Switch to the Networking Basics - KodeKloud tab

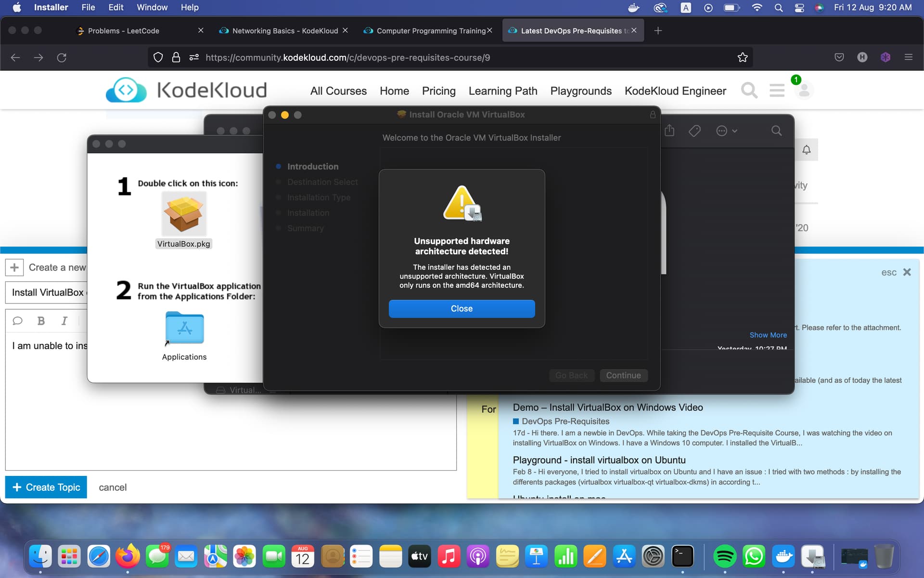click(284, 31)
